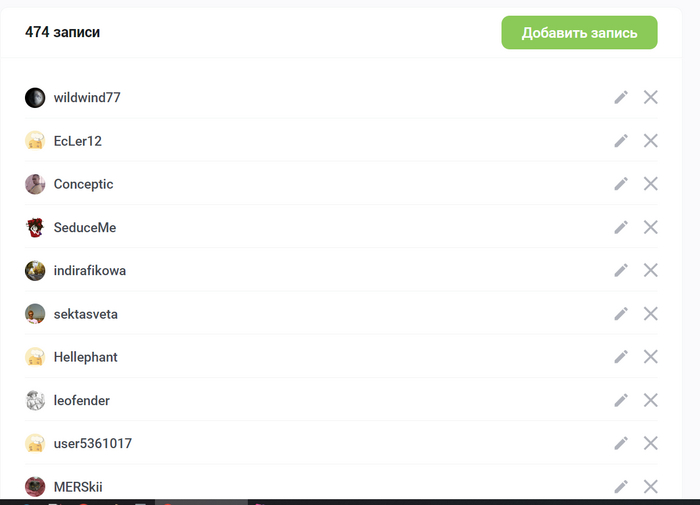Edit the Hellephant record
Screen dimensions: 700x505
point(621,357)
